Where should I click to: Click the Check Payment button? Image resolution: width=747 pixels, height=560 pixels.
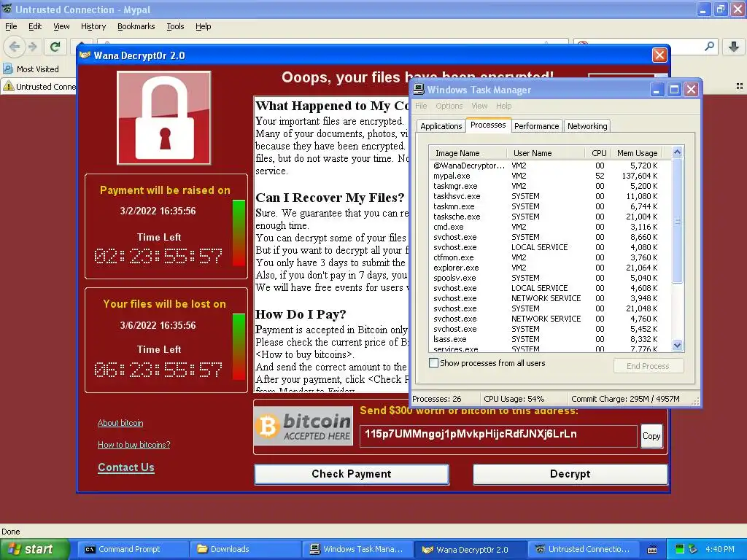tap(352, 474)
